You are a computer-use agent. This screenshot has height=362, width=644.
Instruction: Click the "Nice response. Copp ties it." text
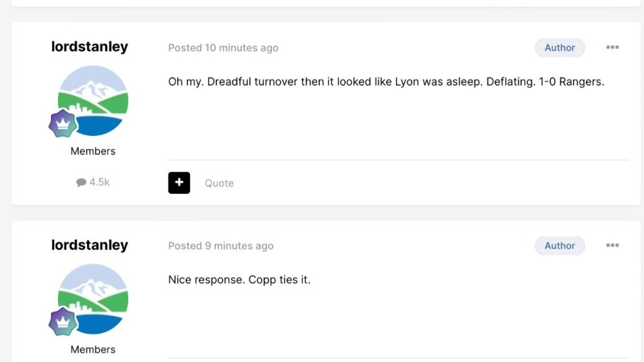point(239,280)
